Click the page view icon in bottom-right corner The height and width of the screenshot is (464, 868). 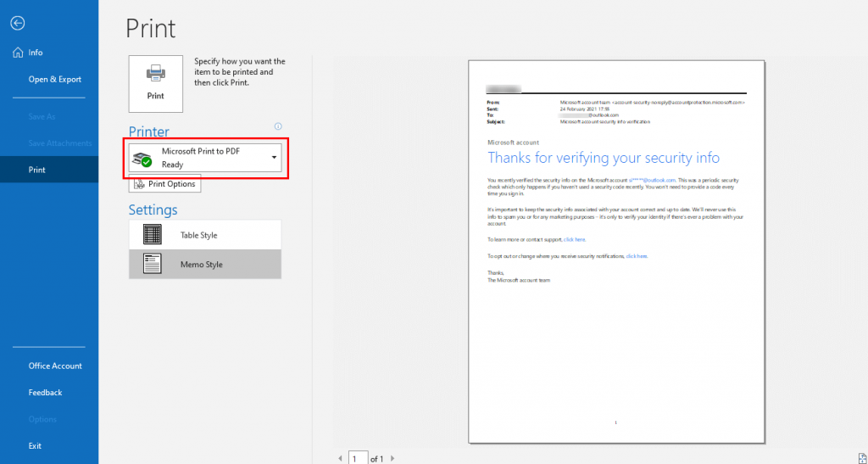[861, 458]
